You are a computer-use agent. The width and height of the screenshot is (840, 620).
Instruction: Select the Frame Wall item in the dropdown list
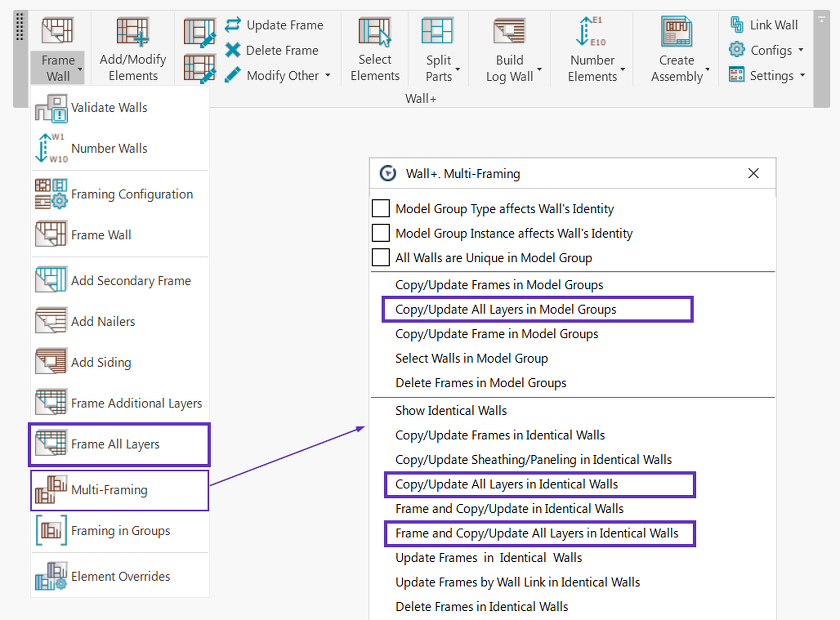click(119, 235)
